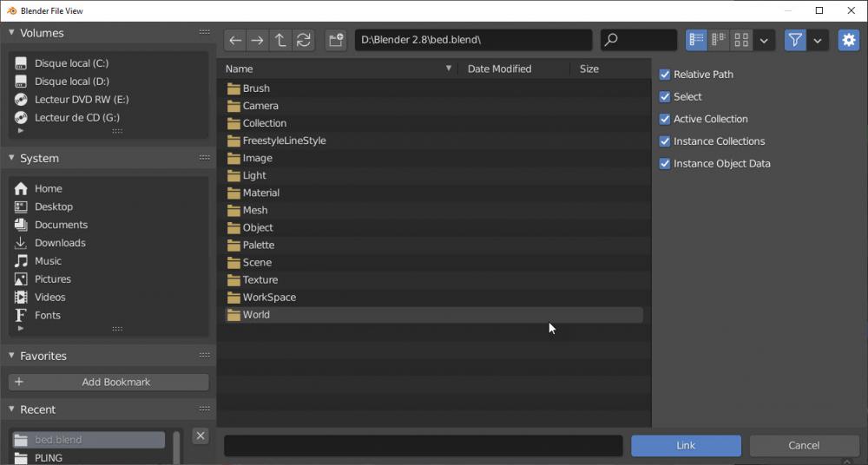Remove recent item with X button
This screenshot has height=465, width=868.
coord(201,436)
